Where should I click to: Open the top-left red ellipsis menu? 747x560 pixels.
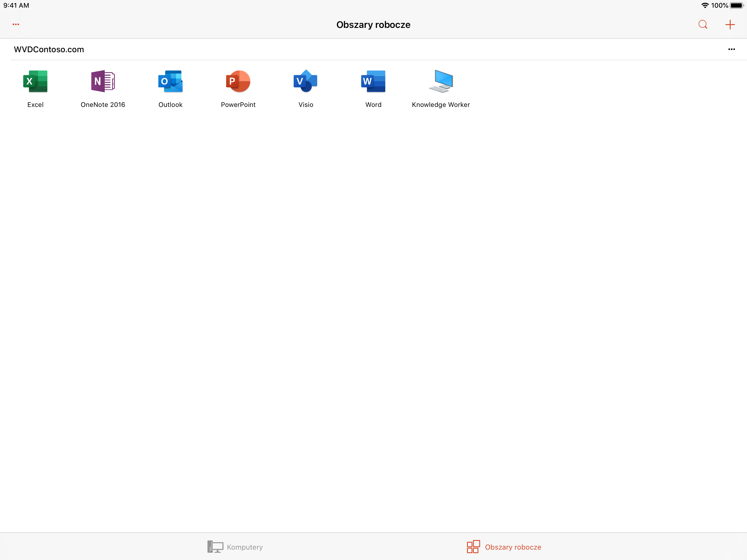pyautogui.click(x=16, y=24)
